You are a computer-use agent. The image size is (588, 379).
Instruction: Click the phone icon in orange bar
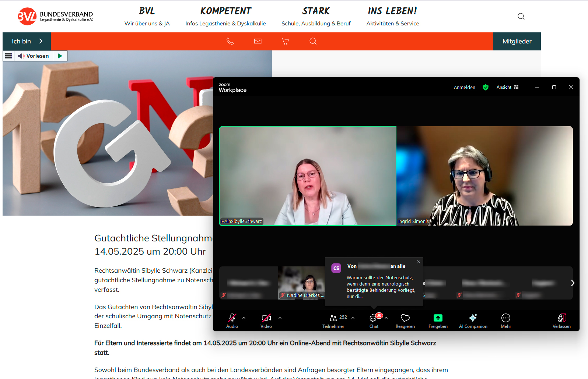click(230, 41)
